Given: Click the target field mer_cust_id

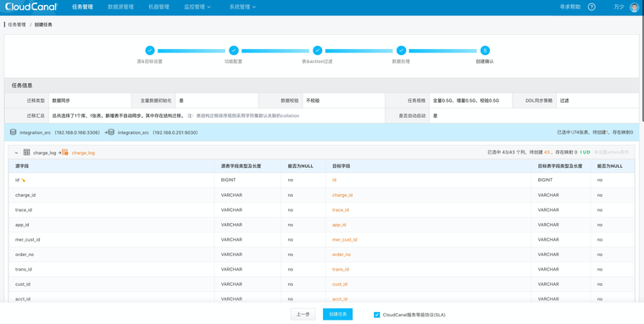Looking at the screenshot, I should (x=344, y=240).
